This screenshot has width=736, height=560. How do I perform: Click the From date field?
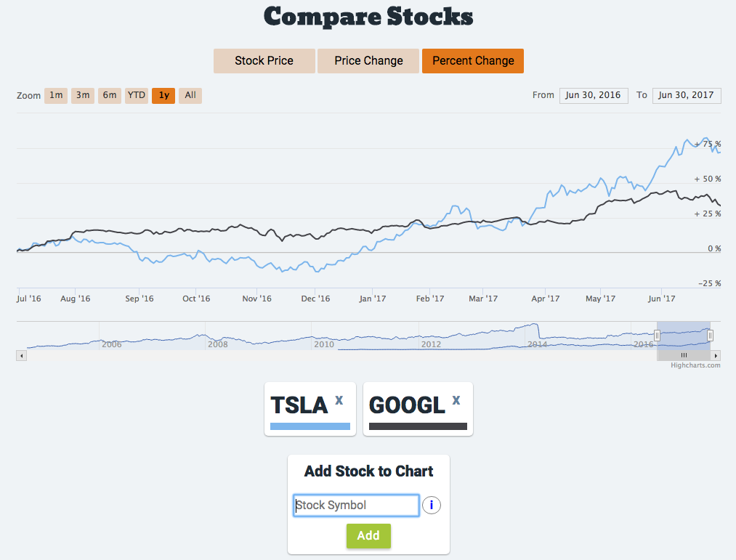(x=594, y=95)
